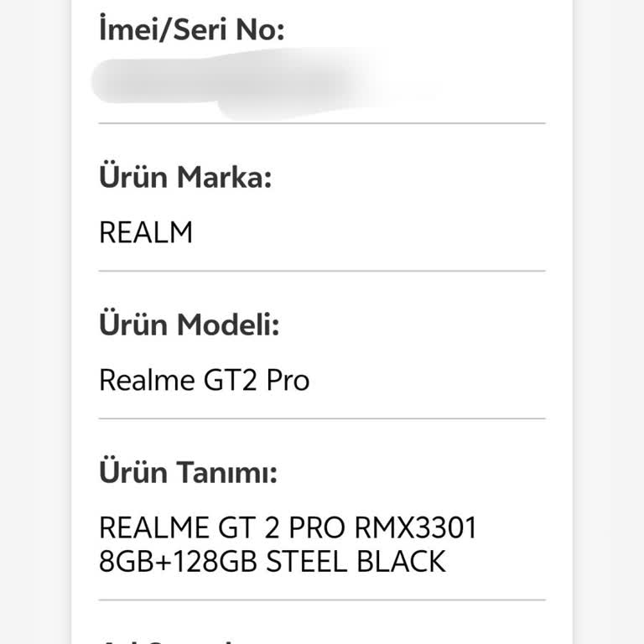
Task: Click the divider below STEEL BLACK line
Action: (322, 600)
